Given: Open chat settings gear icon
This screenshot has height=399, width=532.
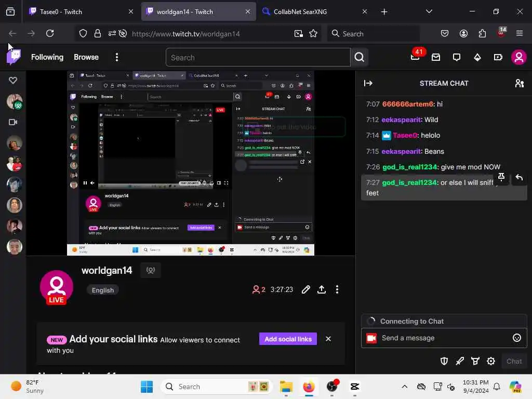Looking at the screenshot, I should (491, 361).
